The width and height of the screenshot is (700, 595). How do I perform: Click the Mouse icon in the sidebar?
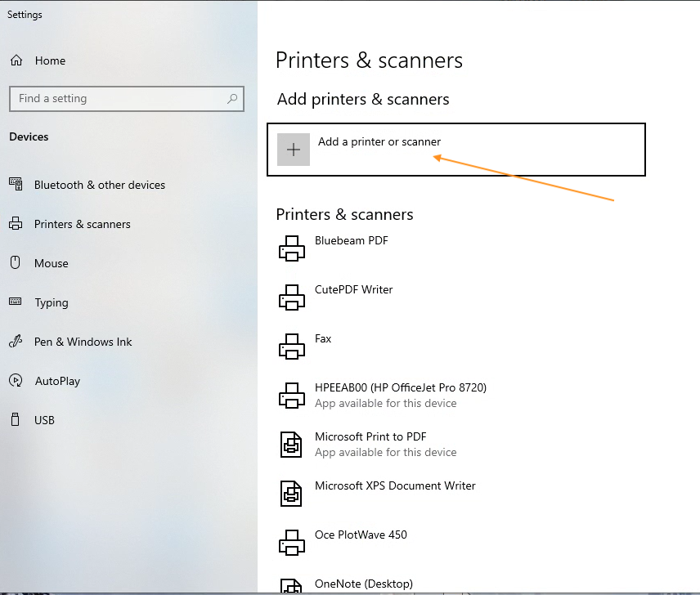16,262
